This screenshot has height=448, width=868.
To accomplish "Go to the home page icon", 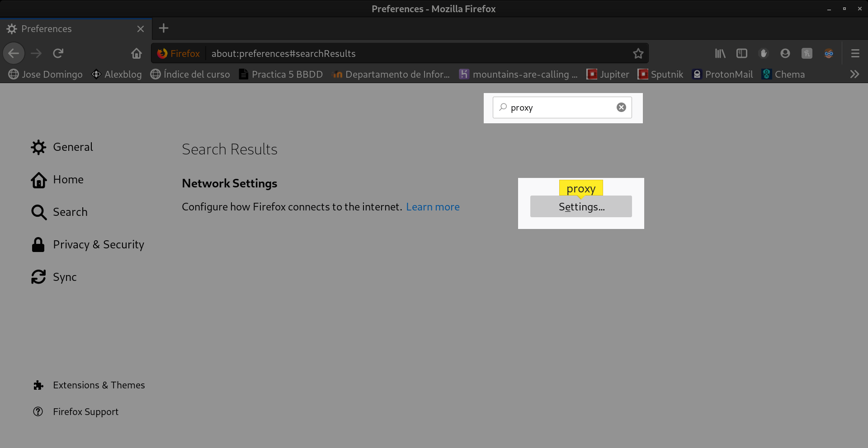I will pos(136,54).
